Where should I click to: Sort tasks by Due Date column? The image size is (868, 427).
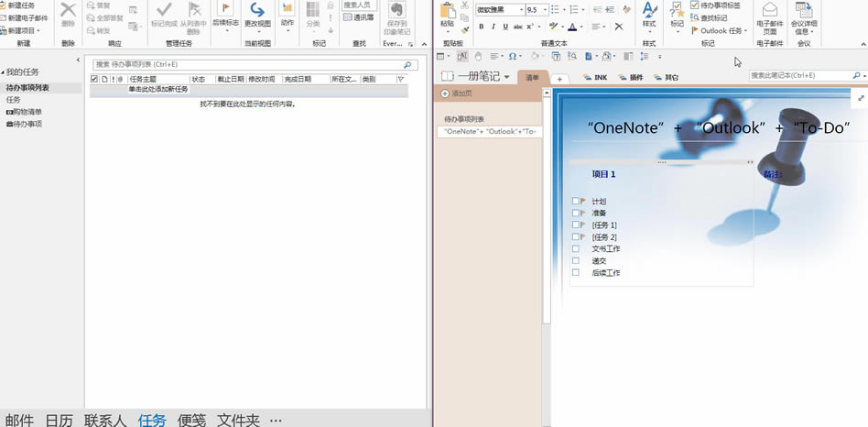[x=231, y=79]
